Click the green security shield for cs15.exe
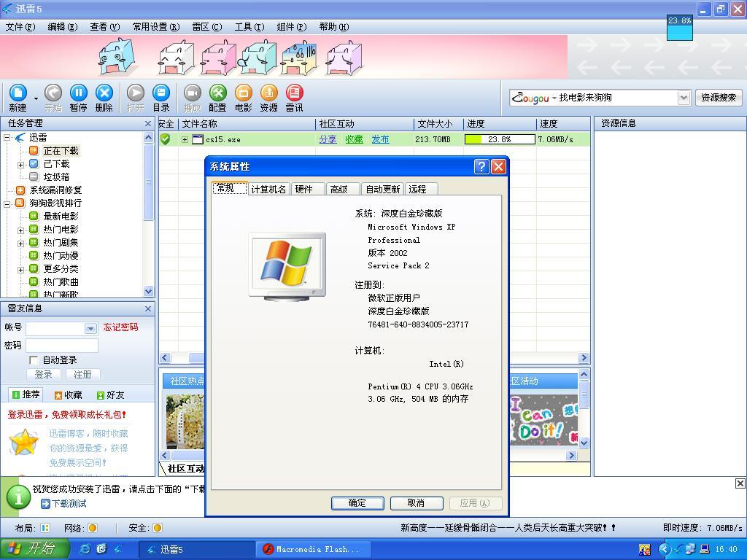This screenshot has height=560, width=747. coord(166,139)
